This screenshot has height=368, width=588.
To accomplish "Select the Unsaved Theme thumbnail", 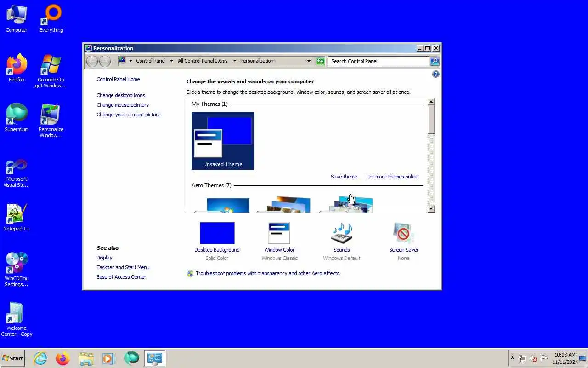I will click(223, 141).
